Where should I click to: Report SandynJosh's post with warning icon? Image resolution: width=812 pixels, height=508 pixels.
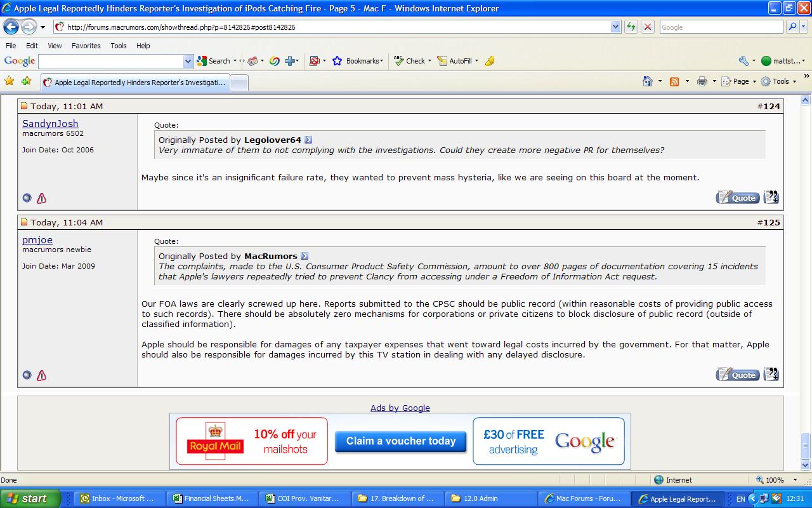42,198
